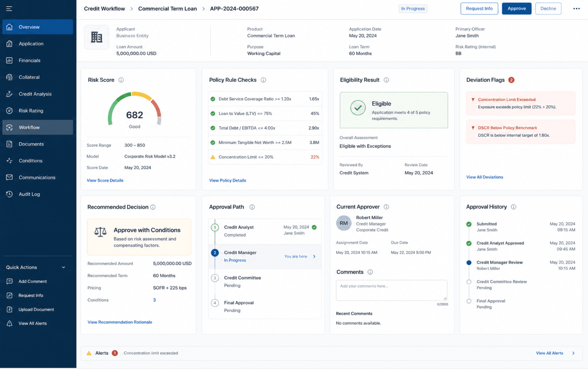Click the Debt Service Coverage Ratio row
This screenshot has height=369, width=588.
point(265,99)
